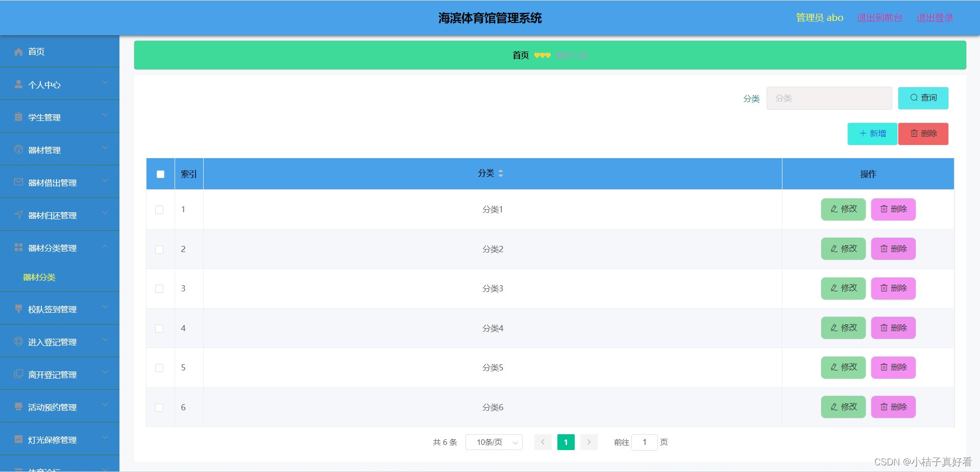
Task: Check the checkbox for row 分类1
Action: click(159, 210)
